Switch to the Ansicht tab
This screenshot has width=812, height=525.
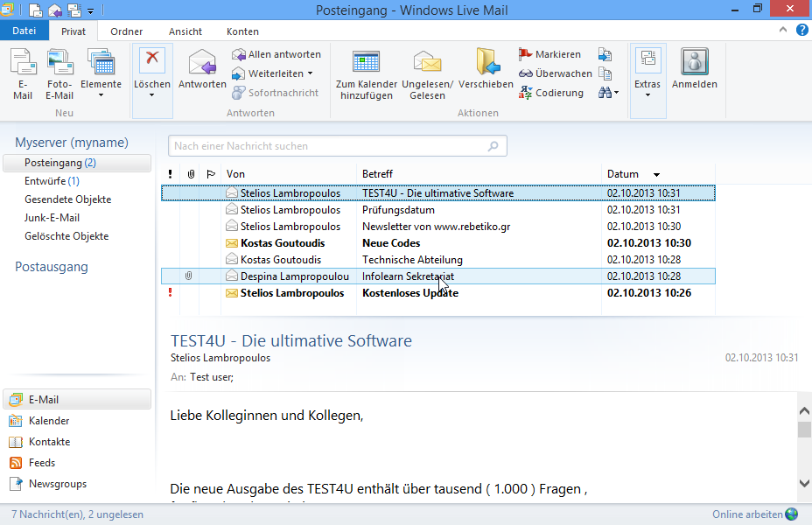(x=185, y=31)
